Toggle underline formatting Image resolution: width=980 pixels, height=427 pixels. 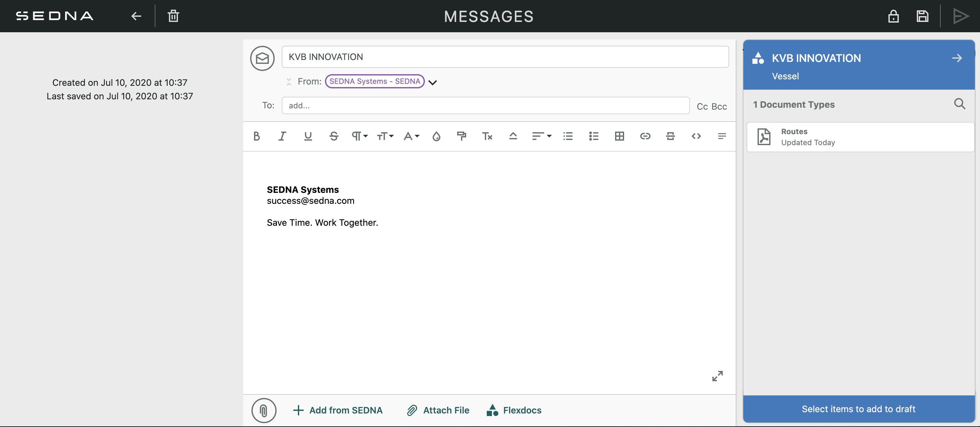(308, 136)
